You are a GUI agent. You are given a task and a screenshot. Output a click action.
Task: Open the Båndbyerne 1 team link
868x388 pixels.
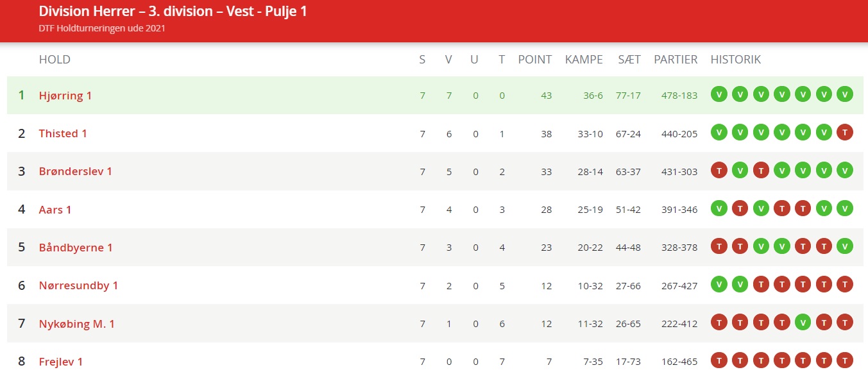pyautogui.click(x=76, y=248)
